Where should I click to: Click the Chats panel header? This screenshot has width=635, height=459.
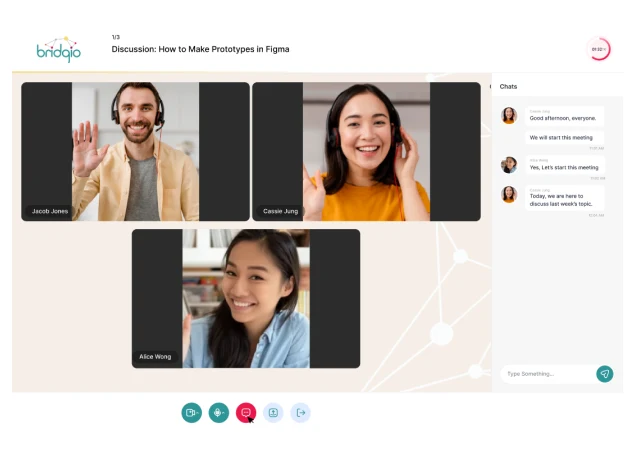(x=509, y=87)
